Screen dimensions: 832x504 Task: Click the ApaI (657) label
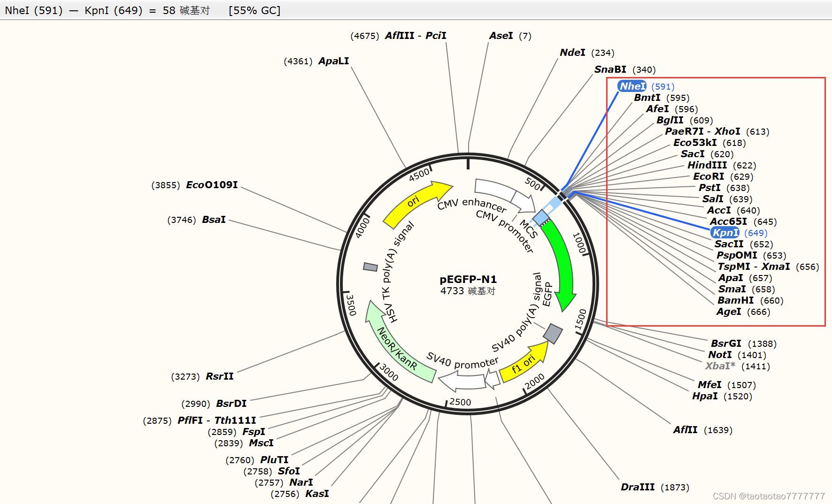[745, 278]
